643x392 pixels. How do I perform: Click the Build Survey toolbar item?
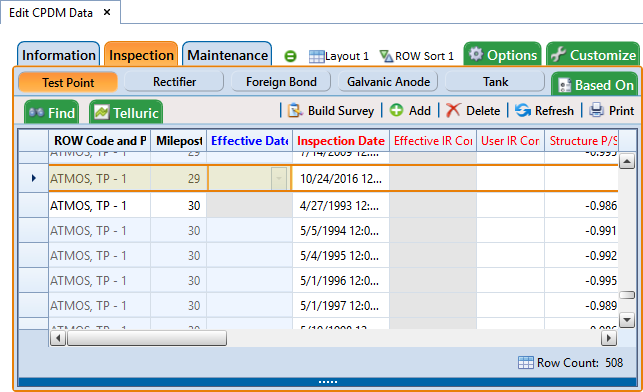(x=331, y=111)
